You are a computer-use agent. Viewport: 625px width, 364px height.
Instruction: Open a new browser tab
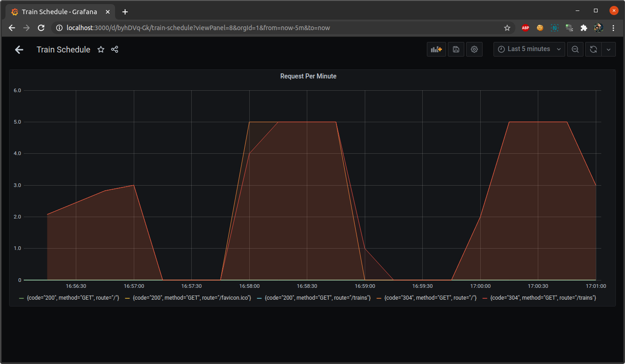tap(125, 11)
